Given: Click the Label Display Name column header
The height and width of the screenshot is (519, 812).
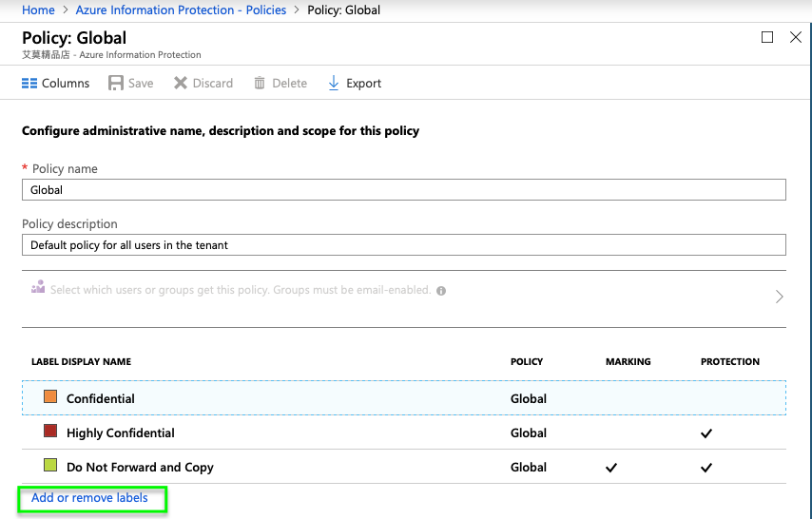Looking at the screenshot, I should pos(82,362).
